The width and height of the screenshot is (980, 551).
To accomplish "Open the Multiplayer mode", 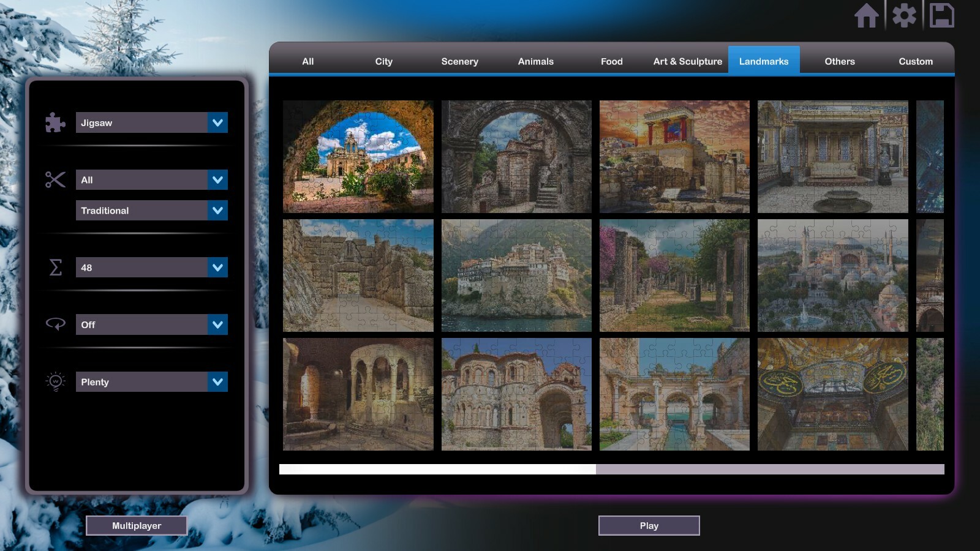I will [137, 525].
